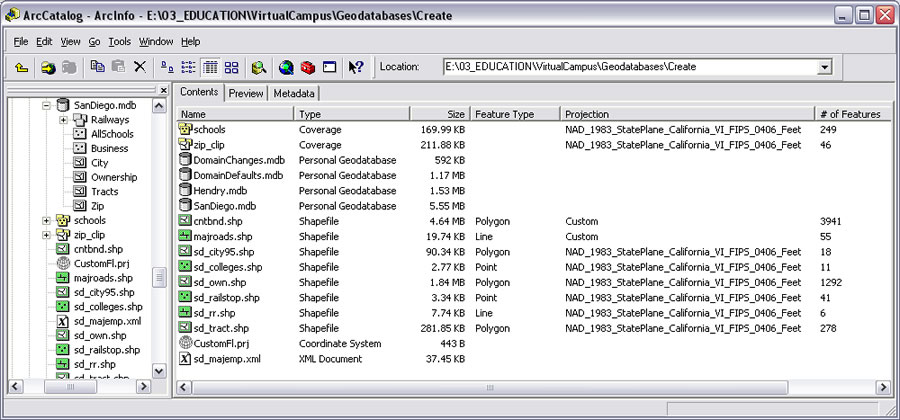Image resolution: width=900 pixels, height=420 pixels.
Task: Launch ArcMap from the toolbar
Action: [x=286, y=67]
